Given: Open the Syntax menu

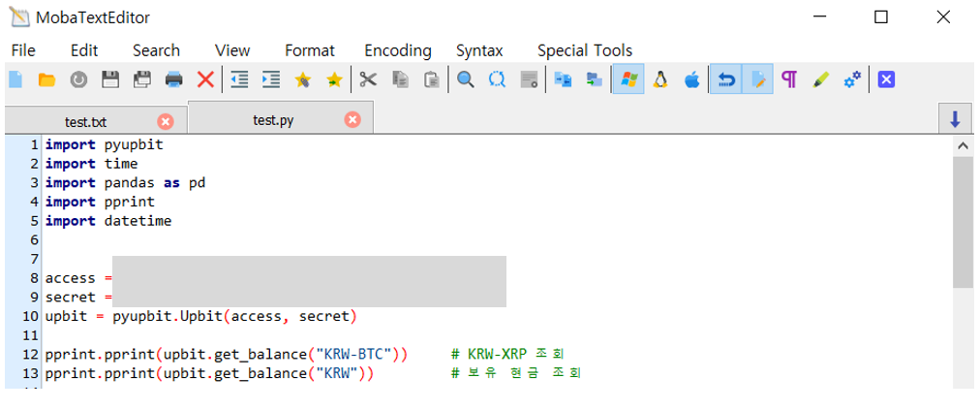Looking at the screenshot, I should (479, 50).
